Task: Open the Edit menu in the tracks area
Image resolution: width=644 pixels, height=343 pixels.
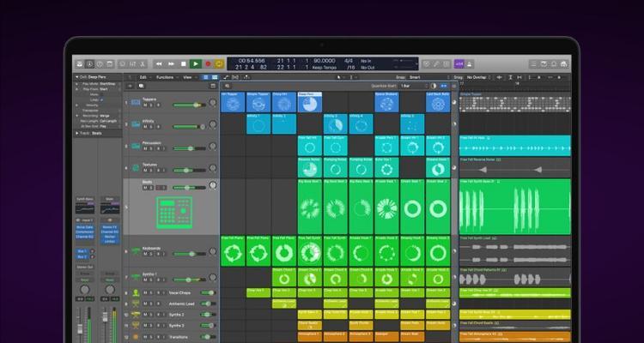Action: [144, 77]
